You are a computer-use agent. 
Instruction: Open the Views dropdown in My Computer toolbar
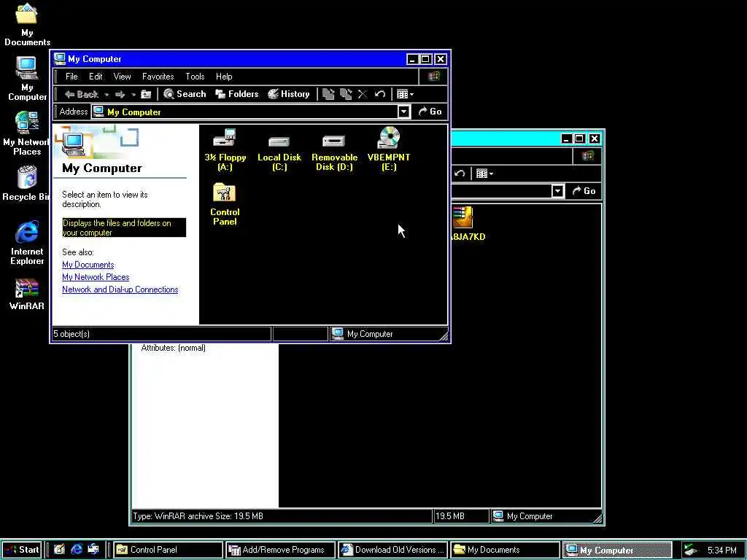coord(406,94)
